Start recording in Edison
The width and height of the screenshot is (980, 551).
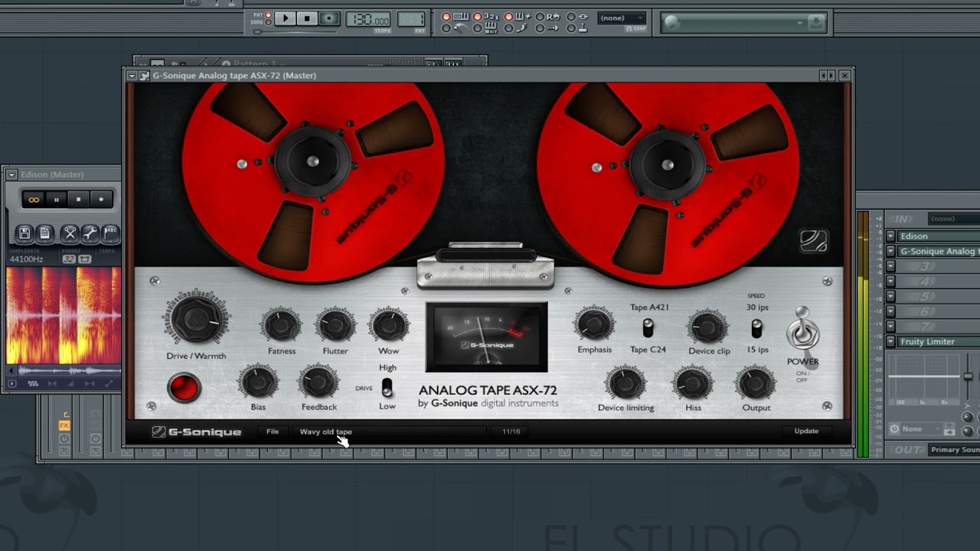point(100,200)
